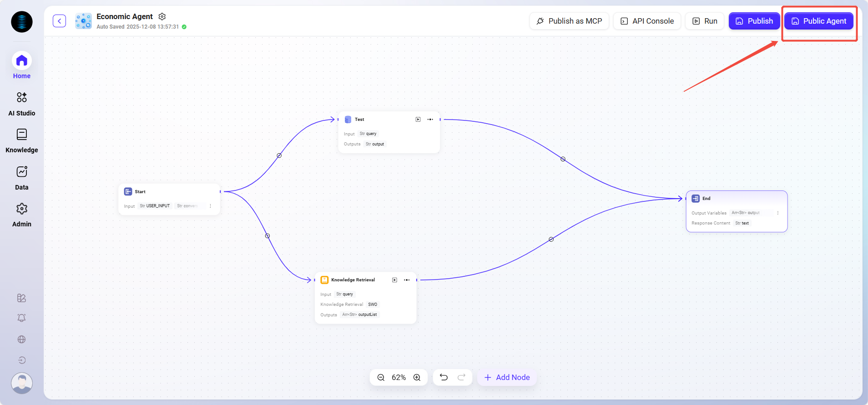868x405 pixels.
Task: Click Publish as MCP button
Action: pyautogui.click(x=569, y=21)
